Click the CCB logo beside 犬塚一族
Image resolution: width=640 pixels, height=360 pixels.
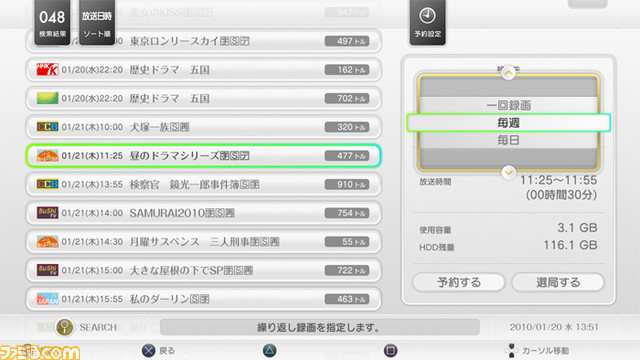click(x=47, y=127)
